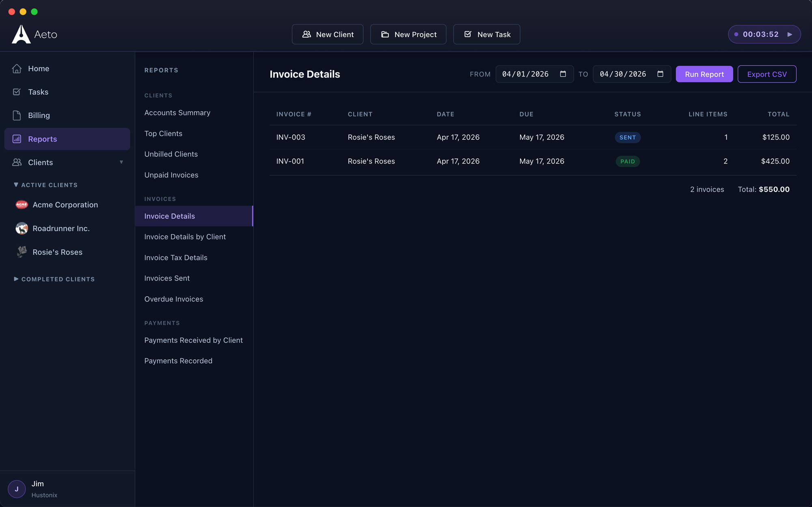
Task: Click the CLIENT column header
Action: [360, 114]
